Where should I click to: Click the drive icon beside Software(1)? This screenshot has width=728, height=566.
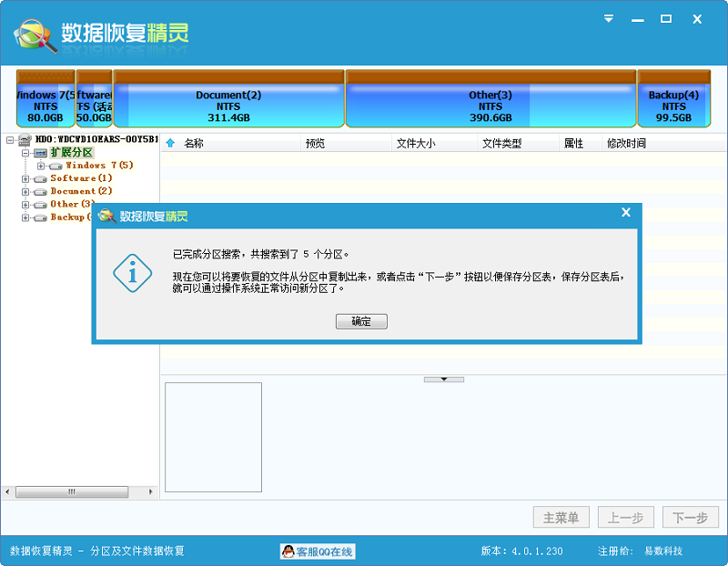(x=40, y=178)
